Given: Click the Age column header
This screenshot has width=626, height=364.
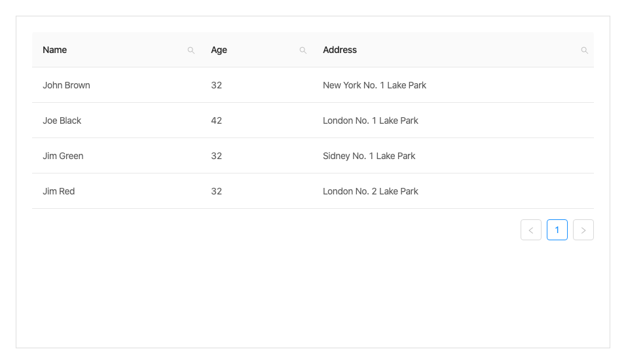Looking at the screenshot, I should pyautogui.click(x=219, y=50).
